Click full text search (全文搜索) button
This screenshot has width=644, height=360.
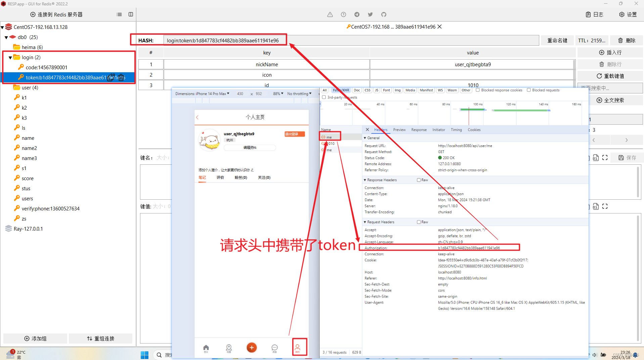(x=610, y=100)
